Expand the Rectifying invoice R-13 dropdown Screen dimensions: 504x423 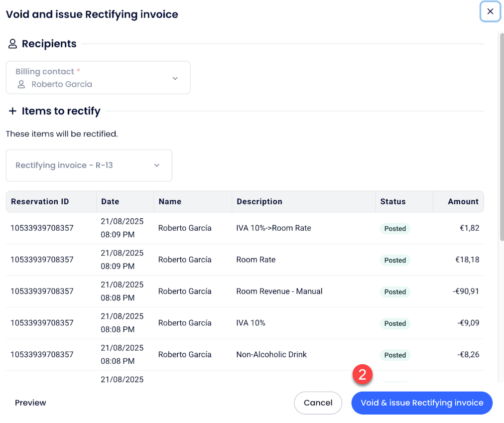pyautogui.click(x=89, y=165)
